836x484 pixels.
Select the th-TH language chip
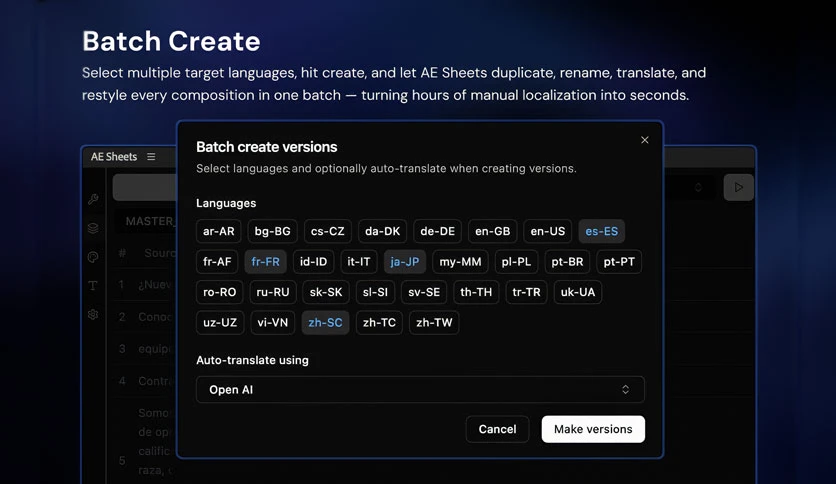[x=476, y=292]
